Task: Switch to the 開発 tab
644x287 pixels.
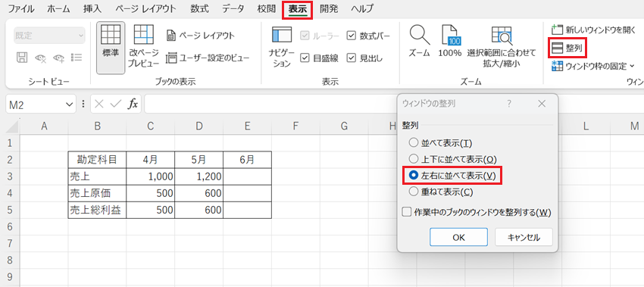Action: coord(330,9)
